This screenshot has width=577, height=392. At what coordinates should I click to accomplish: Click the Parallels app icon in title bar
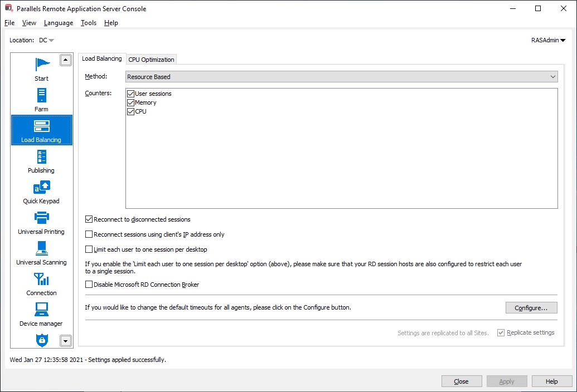click(x=8, y=8)
